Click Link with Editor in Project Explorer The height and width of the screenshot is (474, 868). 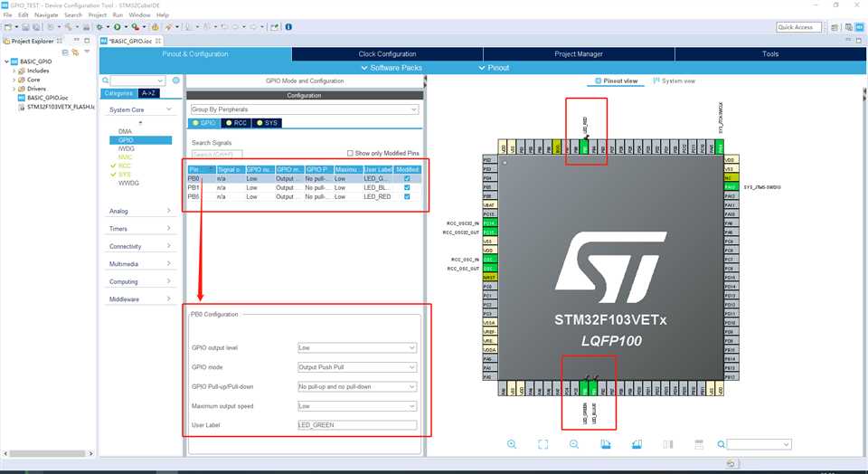(x=75, y=52)
